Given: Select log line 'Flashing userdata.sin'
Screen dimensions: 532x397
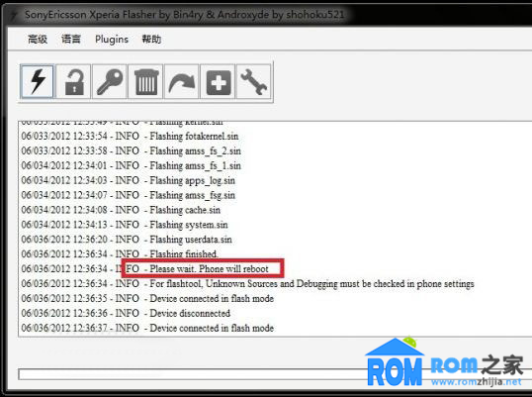Looking at the screenshot, I should point(127,240).
